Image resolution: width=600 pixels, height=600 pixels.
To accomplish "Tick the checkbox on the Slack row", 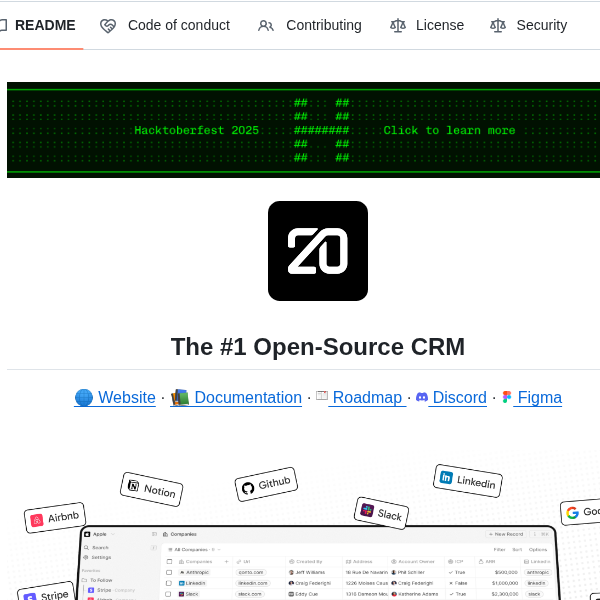I will point(168,594).
